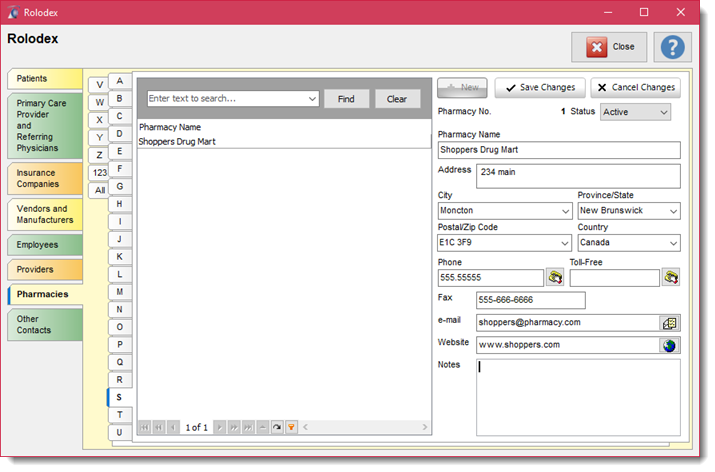Click inside the Notes text area
715x472 pixels.
(578, 395)
